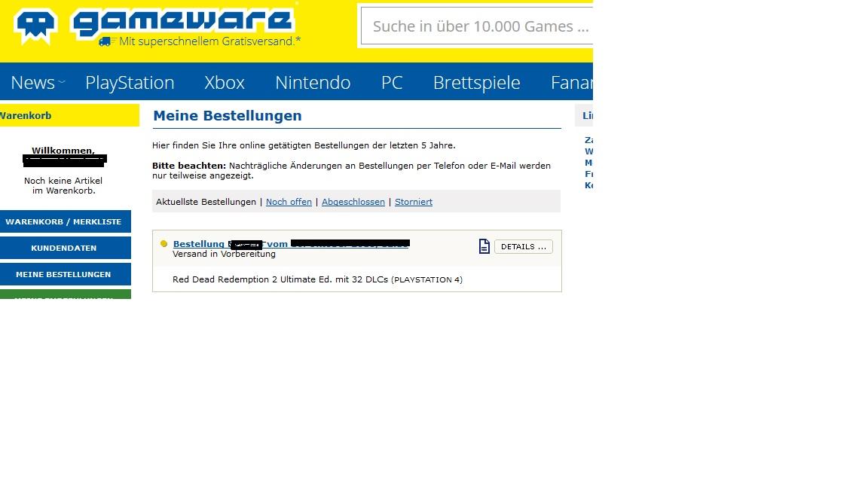Filter orders by Noch offen
The width and height of the screenshot is (868, 488).
click(x=289, y=202)
